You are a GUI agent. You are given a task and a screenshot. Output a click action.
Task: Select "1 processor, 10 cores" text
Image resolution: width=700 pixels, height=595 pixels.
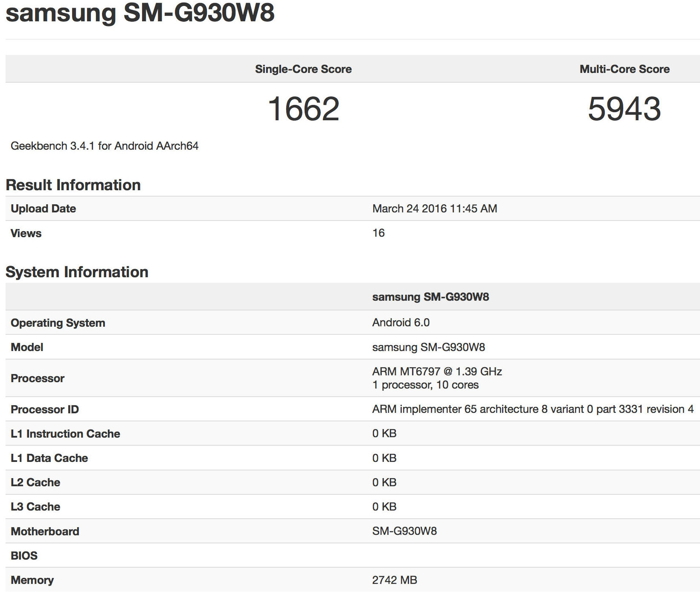tap(425, 385)
